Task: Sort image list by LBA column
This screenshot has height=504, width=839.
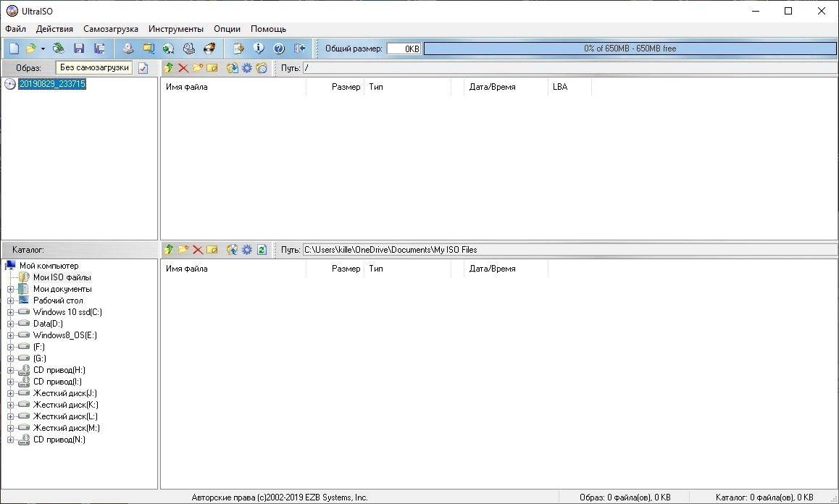Action: coord(569,87)
